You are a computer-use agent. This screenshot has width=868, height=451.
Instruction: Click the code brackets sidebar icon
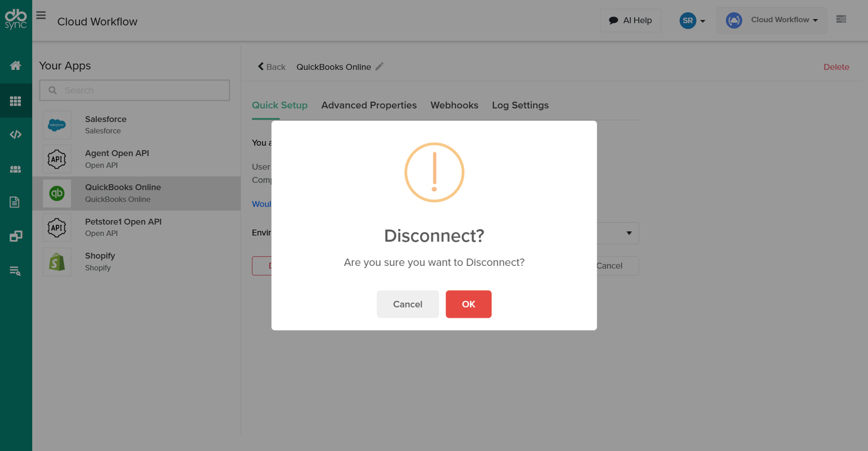coord(15,134)
